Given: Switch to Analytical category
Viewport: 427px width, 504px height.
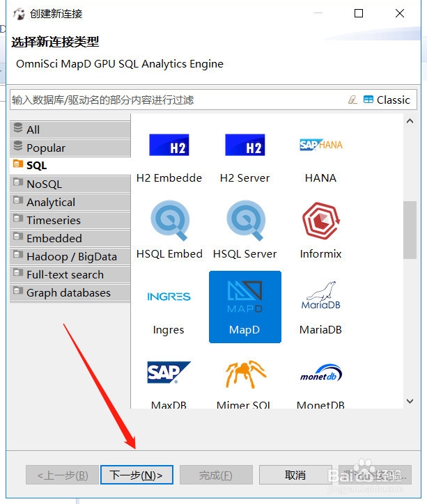Looking at the screenshot, I should click(70, 202).
